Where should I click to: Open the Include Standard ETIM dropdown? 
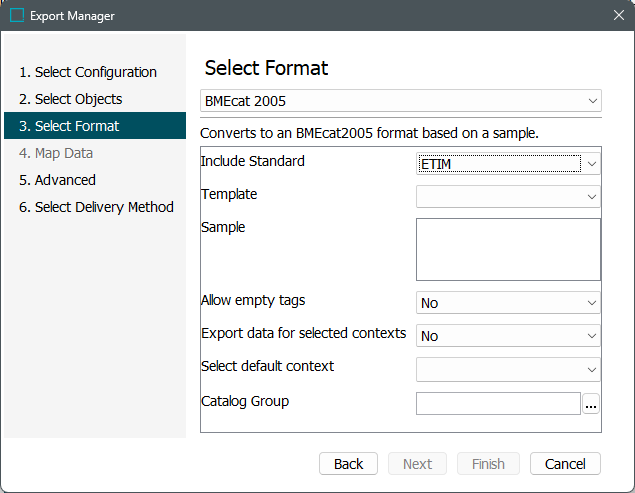point(508,164)
